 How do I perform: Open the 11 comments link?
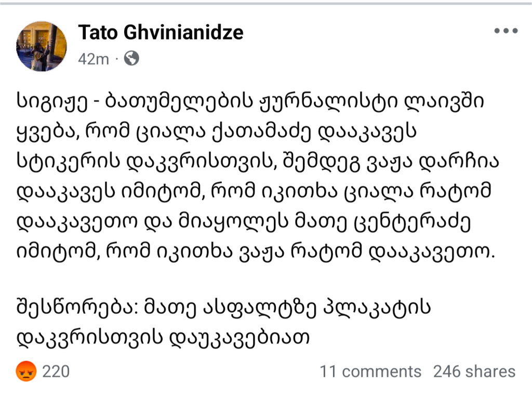[370, 371]
